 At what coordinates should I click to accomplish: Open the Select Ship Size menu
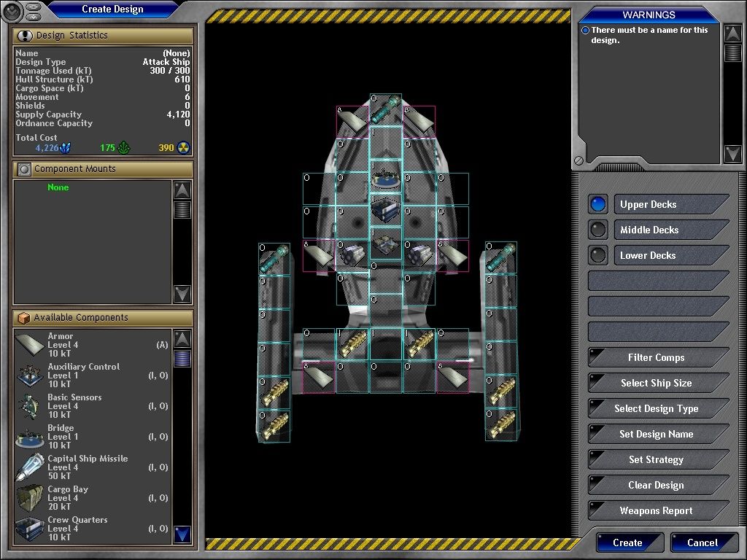click(657, 383)
